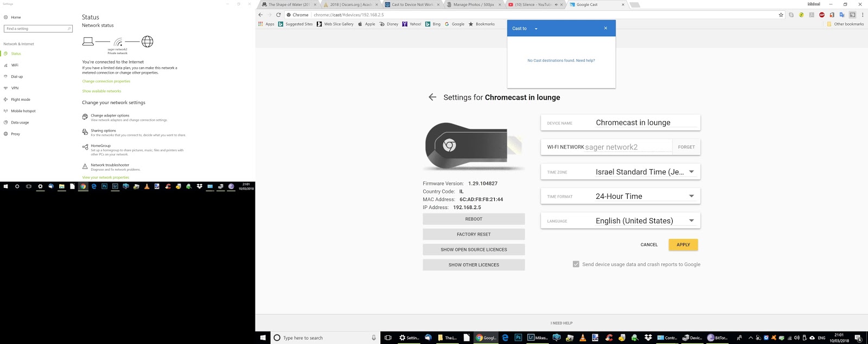The height and width of the screenshot is (344, 868).
Task: Forget the sager network2 Wi-Fi network
Action: (x=686, y=147)
